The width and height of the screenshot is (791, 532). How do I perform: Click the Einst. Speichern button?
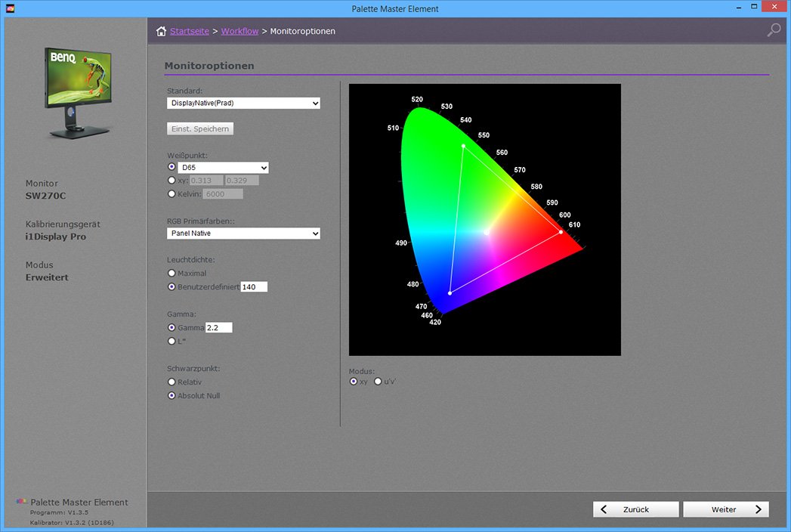[199, 128]
